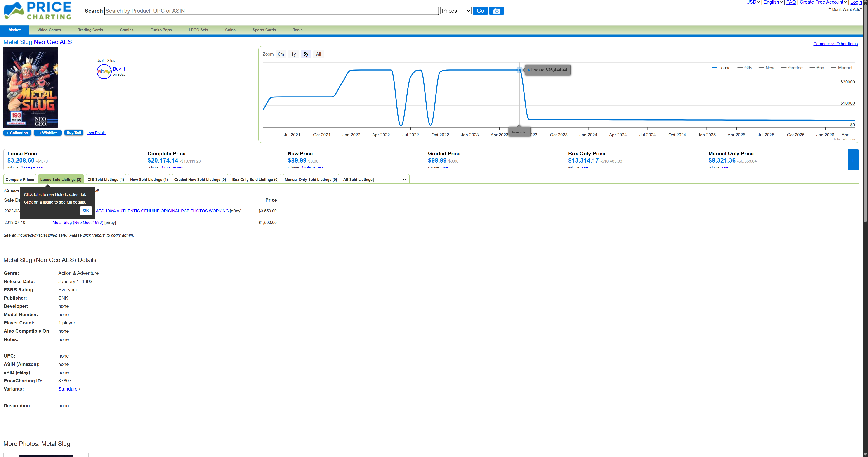Click the PriceCharting logo
The width and height of the screenshot is (868, 457).
37,11
